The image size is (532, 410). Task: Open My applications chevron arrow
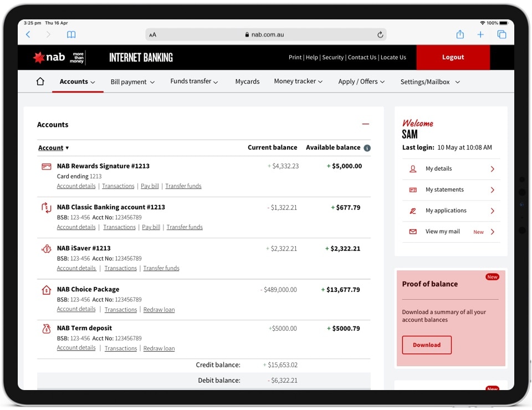[x=492, y=211]
